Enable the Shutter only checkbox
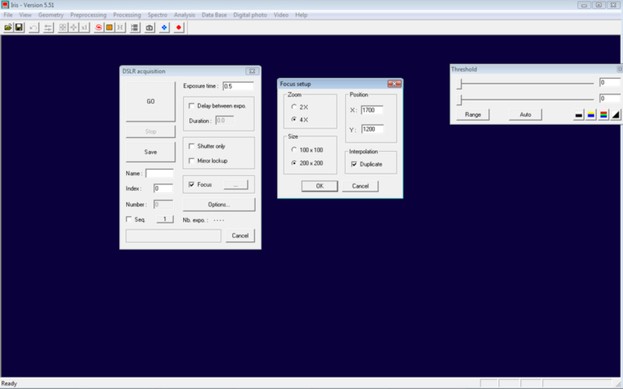This screenshot has width=623, height=389. coord(192,146)
